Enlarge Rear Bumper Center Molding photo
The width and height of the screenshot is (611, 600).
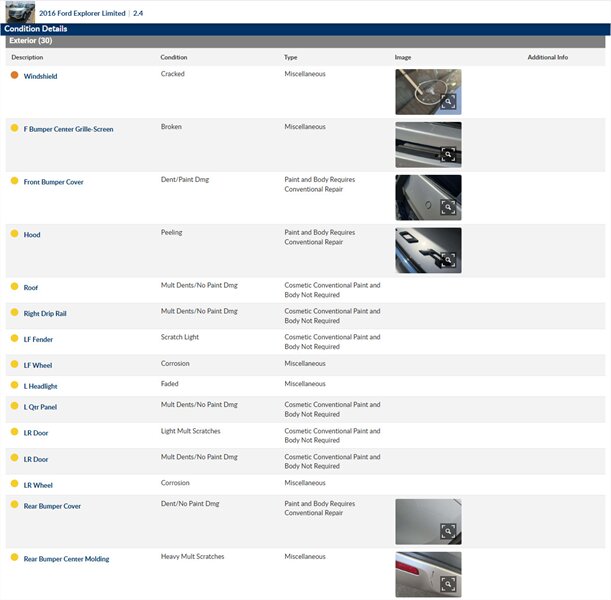click(449, 584)
